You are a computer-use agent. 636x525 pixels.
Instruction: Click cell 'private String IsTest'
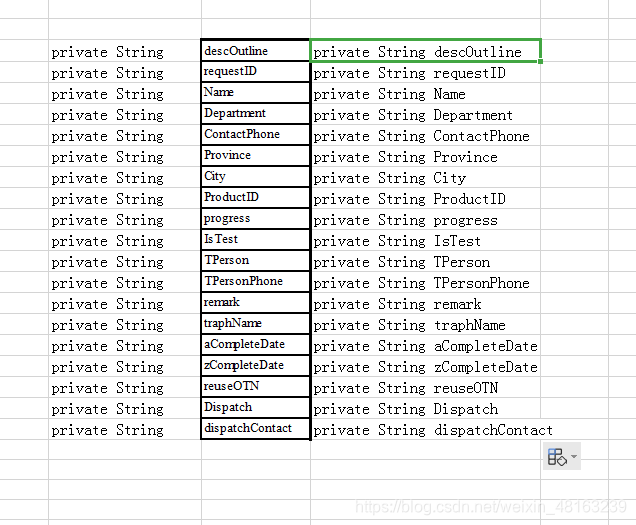pyautogui.click(x=425, y=241)
